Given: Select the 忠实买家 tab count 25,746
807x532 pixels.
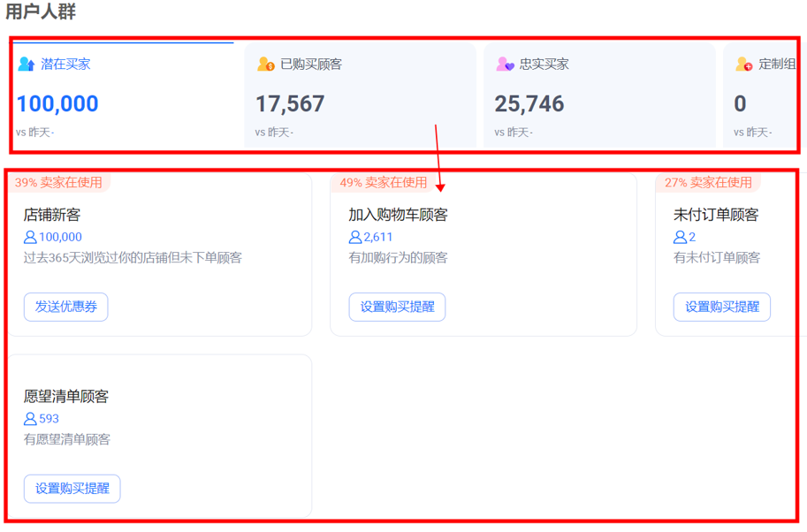Looking at the screenshot, I should click(x=529, y=104).
